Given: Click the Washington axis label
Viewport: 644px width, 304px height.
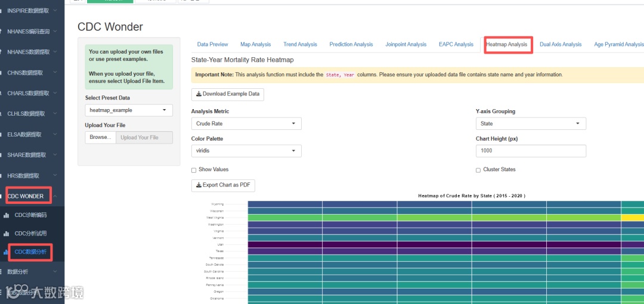Looking at the screenshot, I should [x=216, y=224].
